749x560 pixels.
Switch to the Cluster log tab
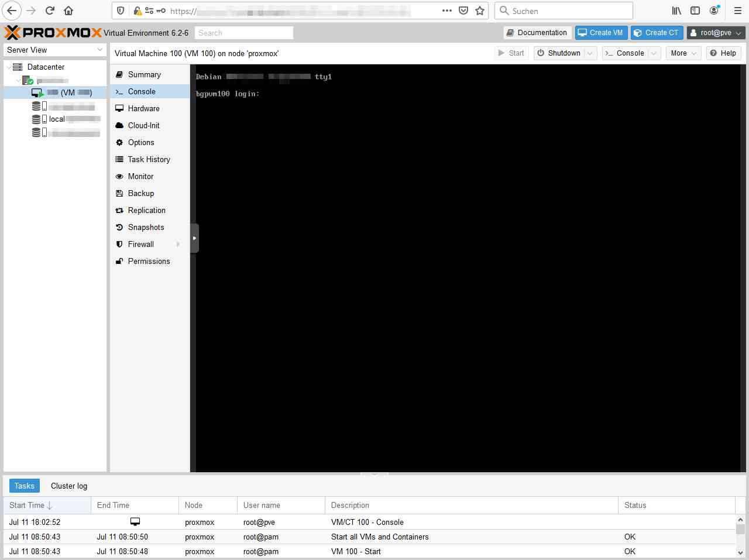pos(69,486)
